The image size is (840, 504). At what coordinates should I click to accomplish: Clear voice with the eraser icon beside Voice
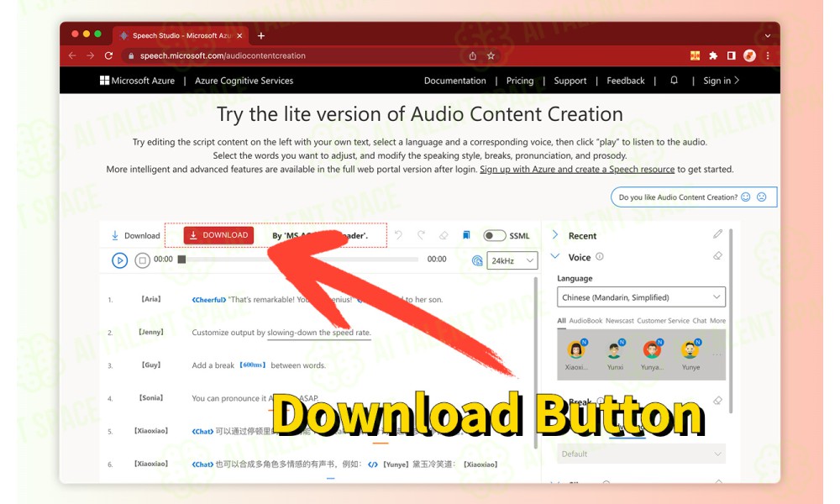coord(718,256)
